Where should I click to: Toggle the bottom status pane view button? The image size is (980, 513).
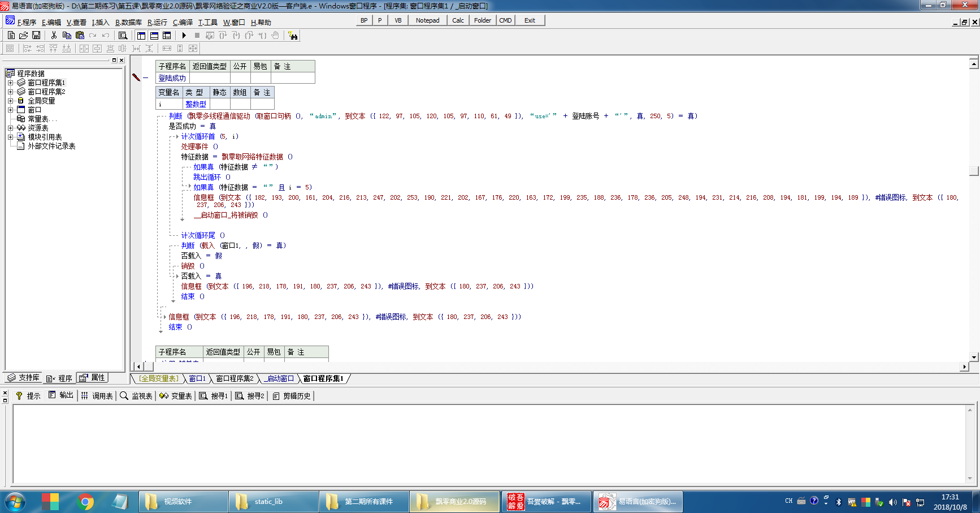(154, 35)
